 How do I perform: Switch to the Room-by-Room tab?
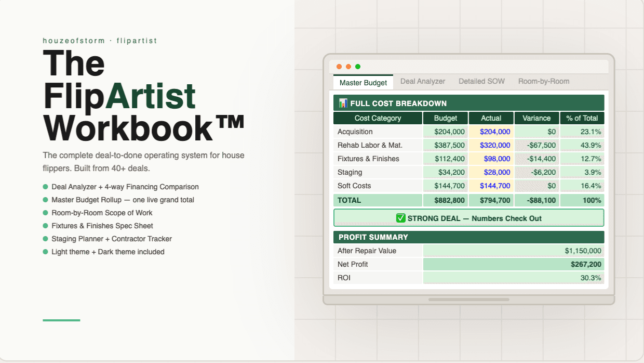[544, 81]
